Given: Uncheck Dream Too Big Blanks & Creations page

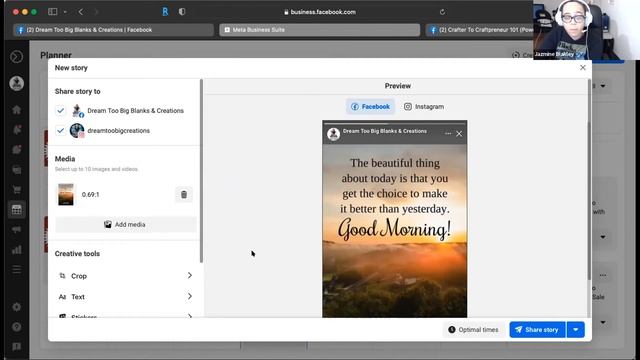Looking at the screenshot, I should click(60, 111).
